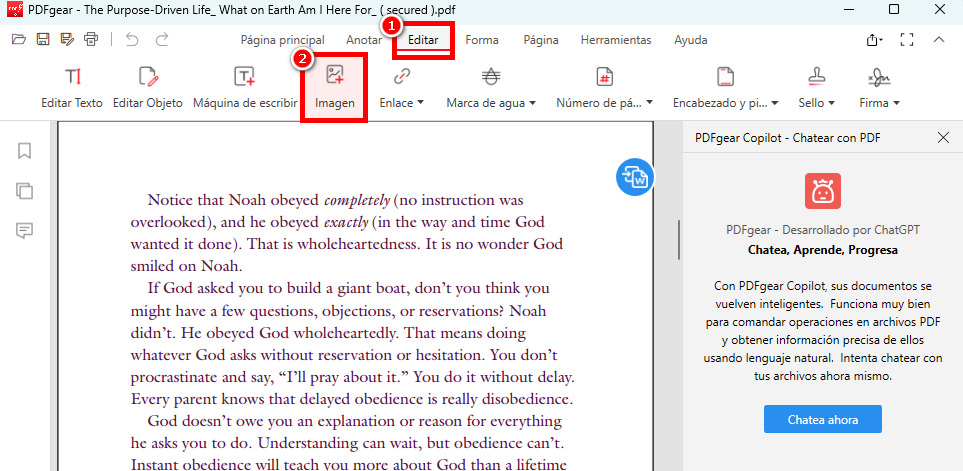Open the Herramientas tab
963x471 pixels.
tap(615, 40)
